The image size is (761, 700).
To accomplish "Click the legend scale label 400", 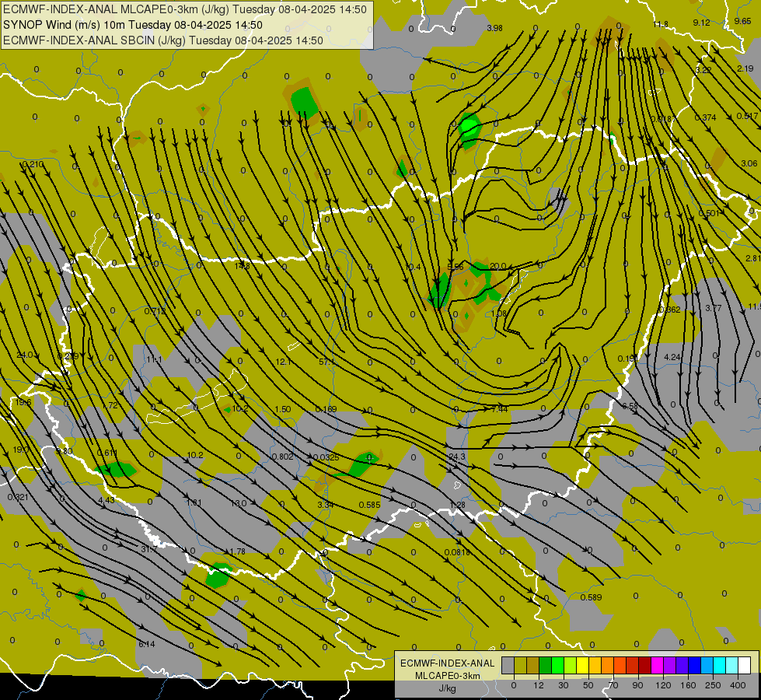I will tap(738, 685).
